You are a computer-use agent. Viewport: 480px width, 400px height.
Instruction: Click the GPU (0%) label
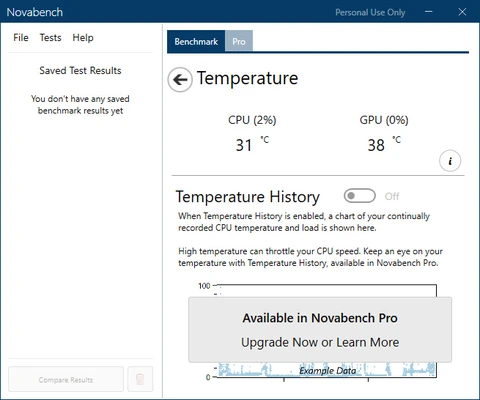(x=384, y=120)
